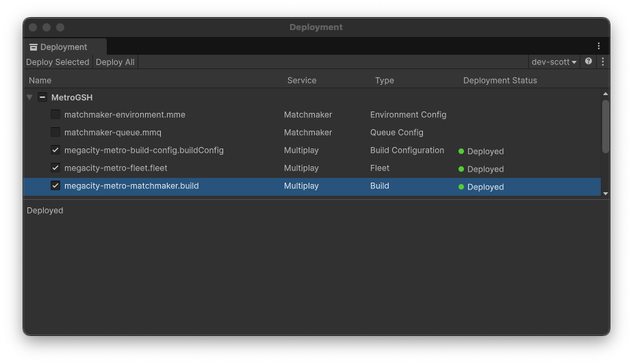
Task: Check the matchmaker-environment.mme checkbox
Action: coord(55,114)
